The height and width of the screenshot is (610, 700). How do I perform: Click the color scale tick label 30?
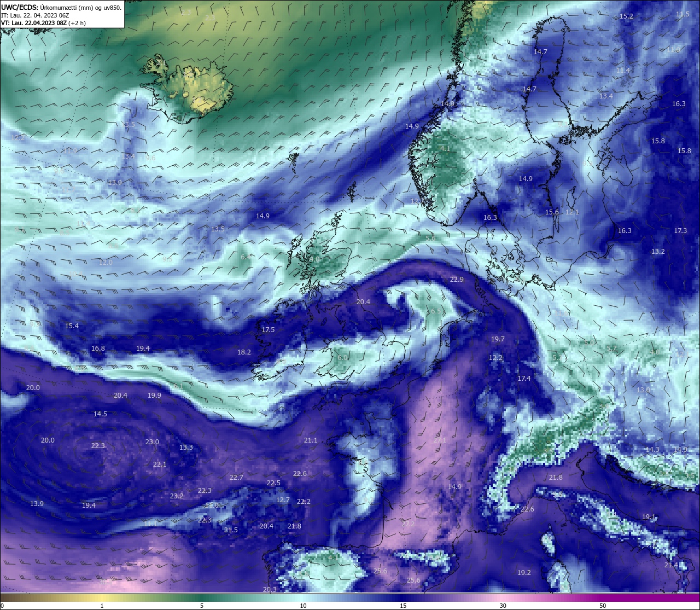tap(503, 606)
